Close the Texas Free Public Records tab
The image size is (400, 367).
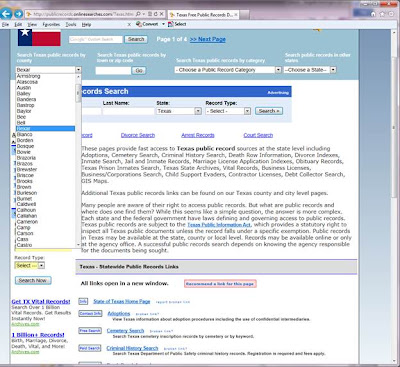[x=236, y=15]
